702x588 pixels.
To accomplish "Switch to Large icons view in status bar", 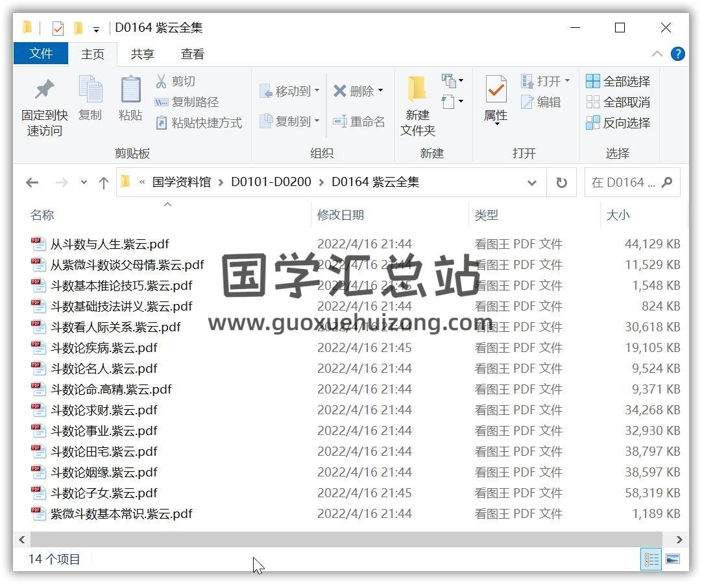I will tap(672, 559).
